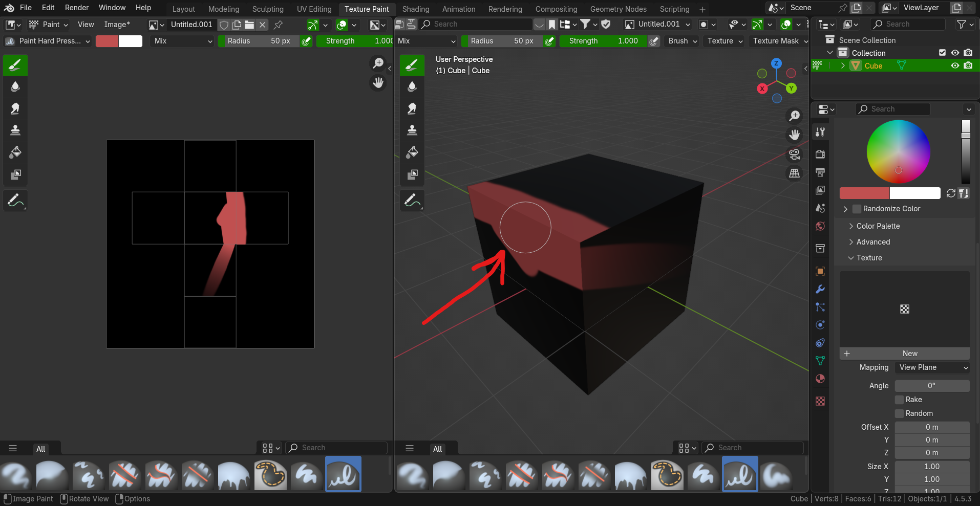
Task: Expand the Cube item in outliner
Action: coord(843,65)
